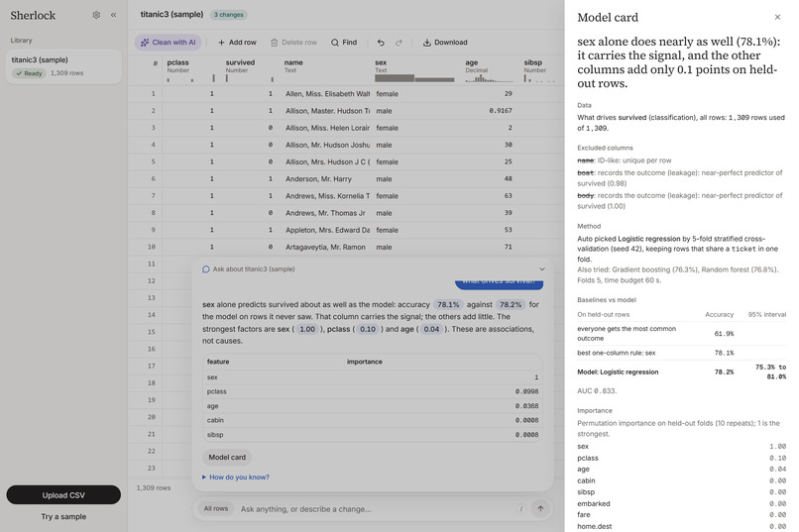
Task: Click age cell 0.9167
Action: [489, 111]
